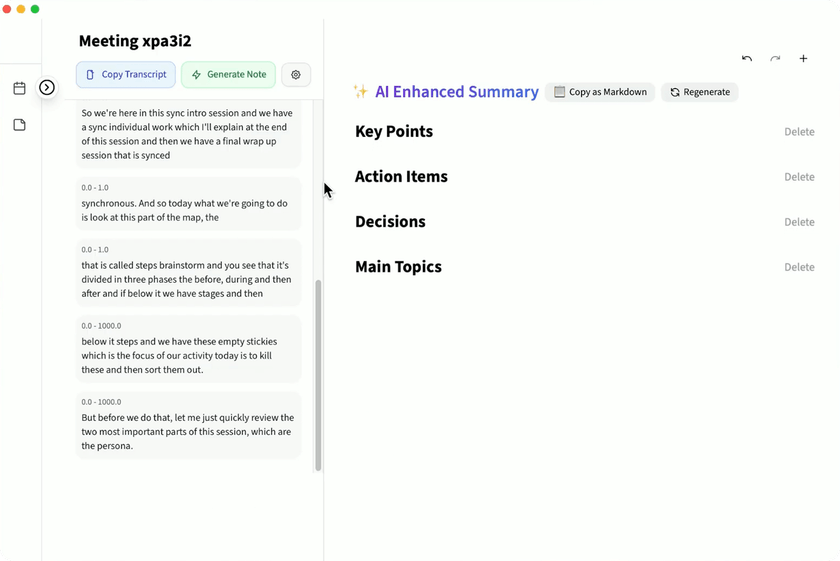Open the notes document icon in sidebar

click(19, 125)
